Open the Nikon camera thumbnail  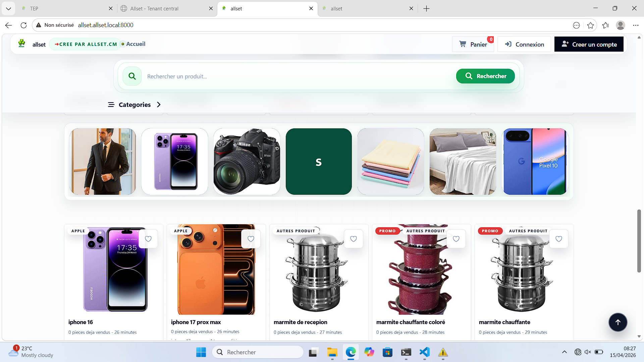coord(247,162)
